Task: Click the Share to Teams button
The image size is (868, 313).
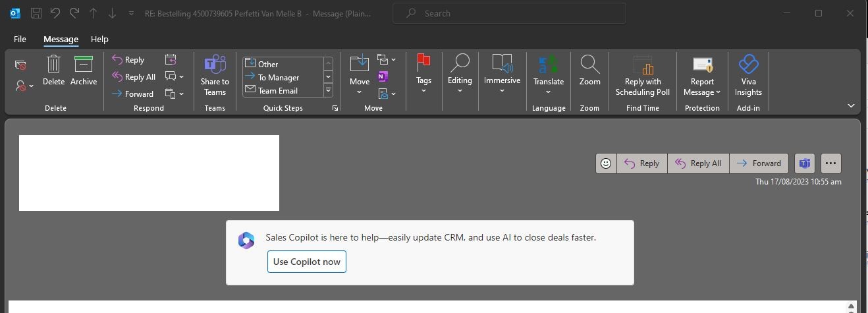Action: [215, 76]
